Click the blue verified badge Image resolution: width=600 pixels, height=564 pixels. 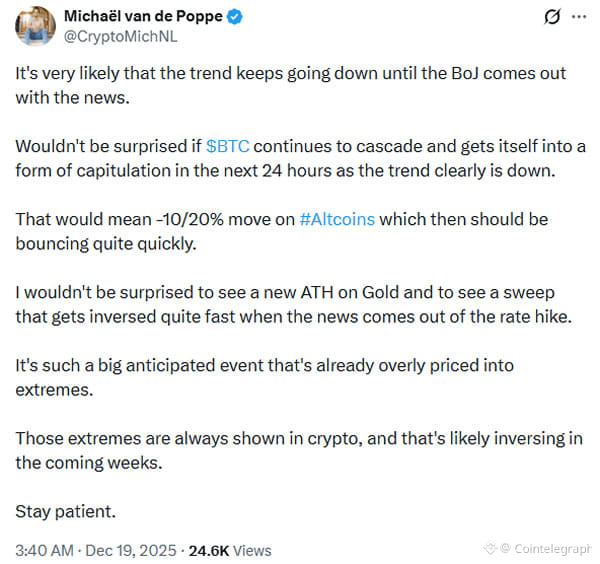point(235,17)
